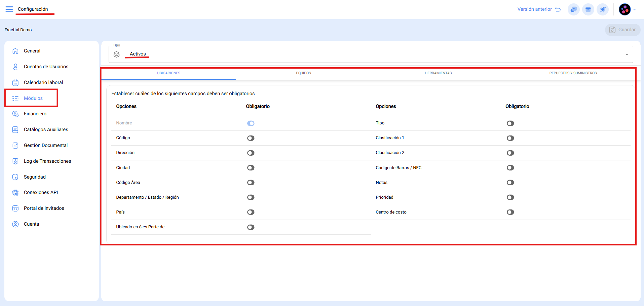Click the Versión anterior link
The width and height of the screenshot is (644, 306).
[538, 9]
